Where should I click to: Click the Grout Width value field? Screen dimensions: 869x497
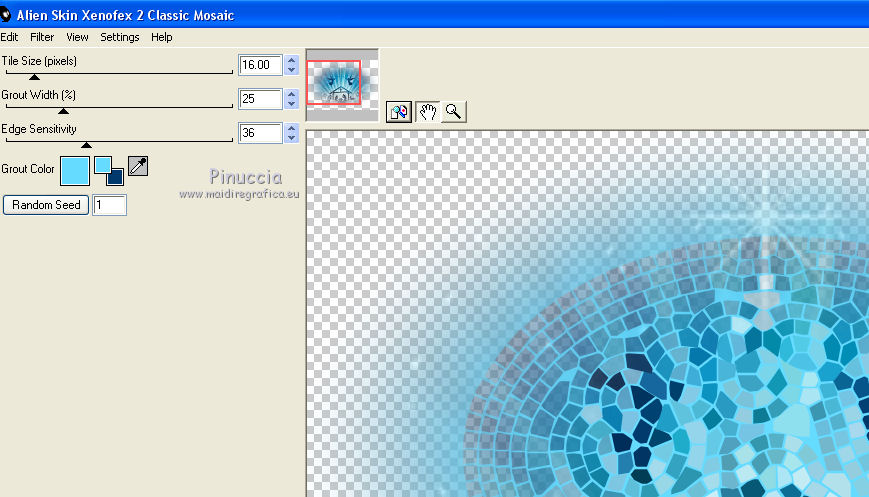260,99
